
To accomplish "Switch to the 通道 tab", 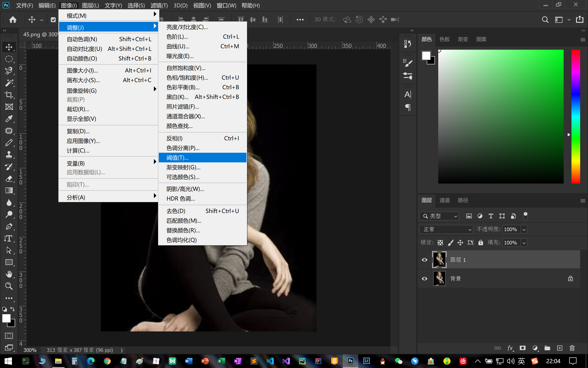I will click(x=444, y=200).
